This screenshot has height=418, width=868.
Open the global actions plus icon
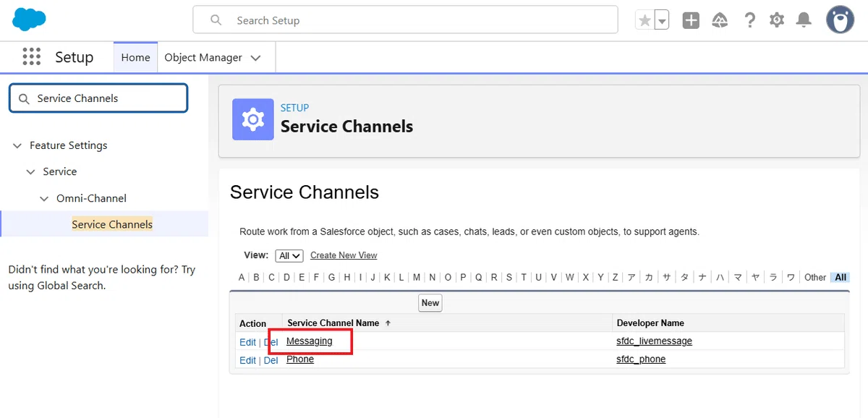pyautogui.click(x=691, y=20)
